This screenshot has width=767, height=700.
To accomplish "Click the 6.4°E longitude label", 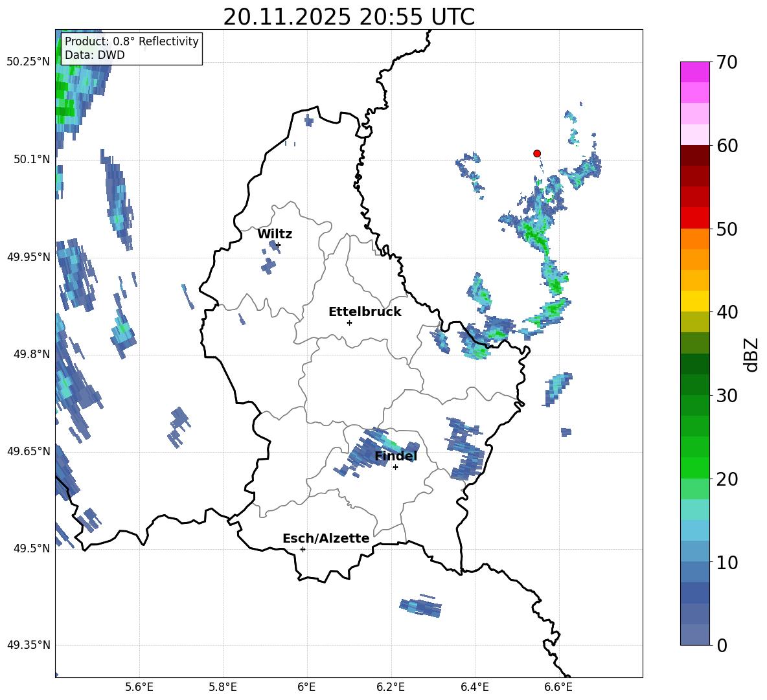I will (474, 687).
